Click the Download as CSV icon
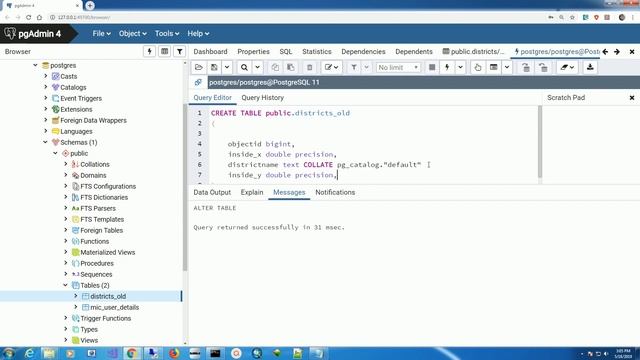This screenshot has height=360, width=640. point(590,67)
